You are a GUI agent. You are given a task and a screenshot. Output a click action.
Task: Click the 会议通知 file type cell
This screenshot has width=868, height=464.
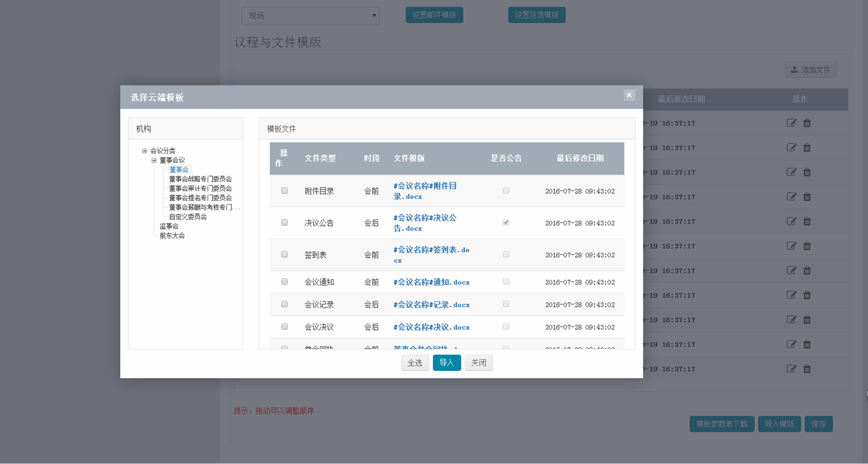pyautogui.click(x=319, y=283)
